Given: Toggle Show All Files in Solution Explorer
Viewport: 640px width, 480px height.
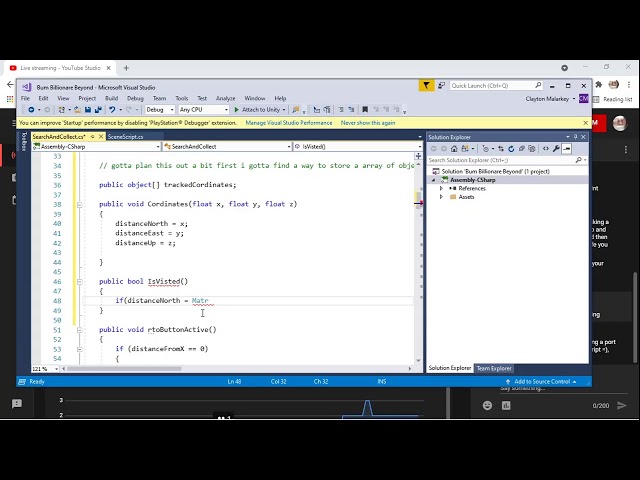Looking at the screenshot, I should point(531,149).
